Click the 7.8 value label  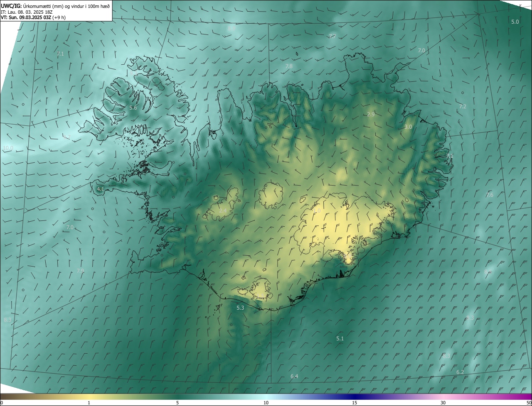(289, 66)
